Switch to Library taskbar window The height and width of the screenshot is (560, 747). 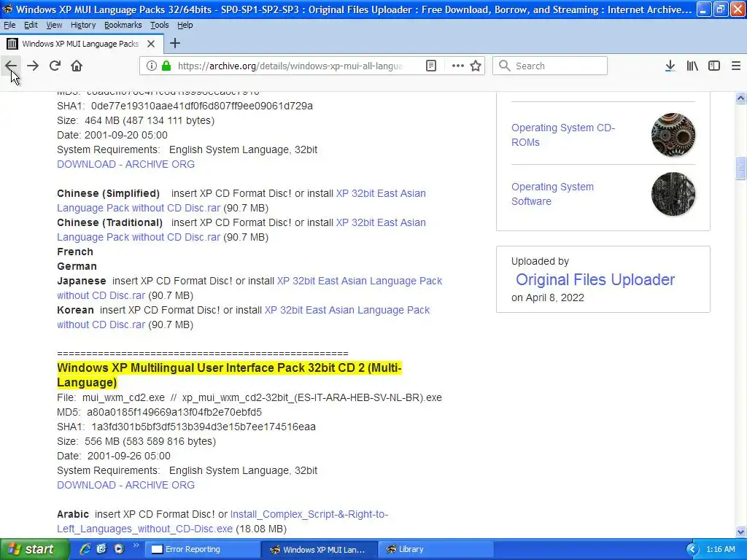click(x=436, y=550)
